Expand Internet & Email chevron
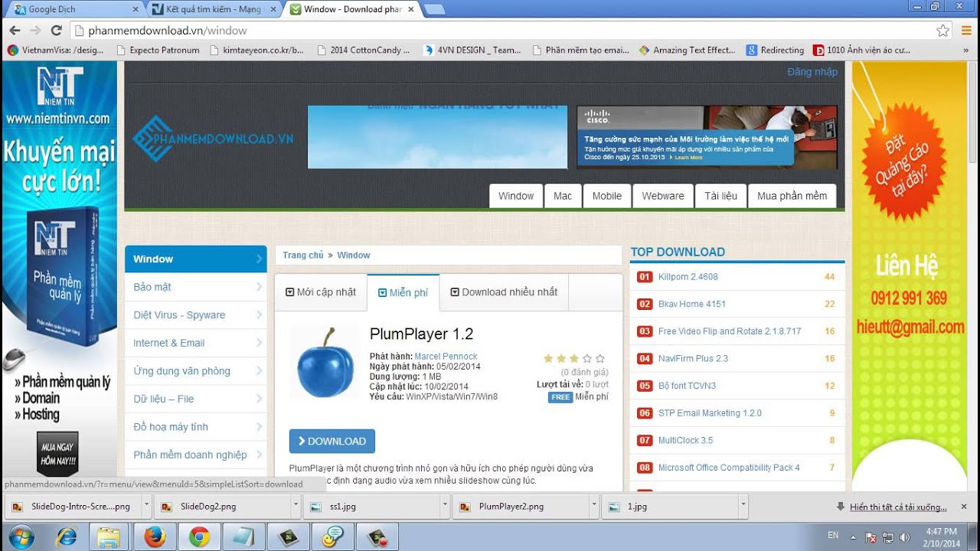 pos(259,343)
